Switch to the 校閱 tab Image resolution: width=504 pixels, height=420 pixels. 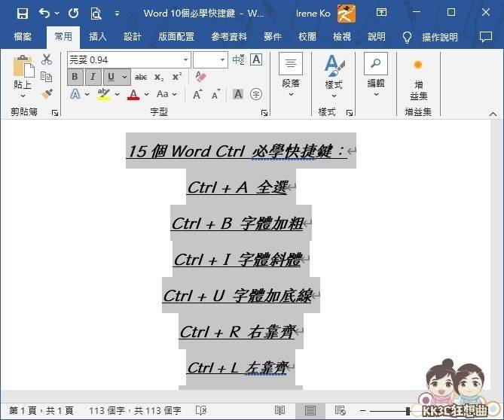pyautogui.click(x=307, y=37)
